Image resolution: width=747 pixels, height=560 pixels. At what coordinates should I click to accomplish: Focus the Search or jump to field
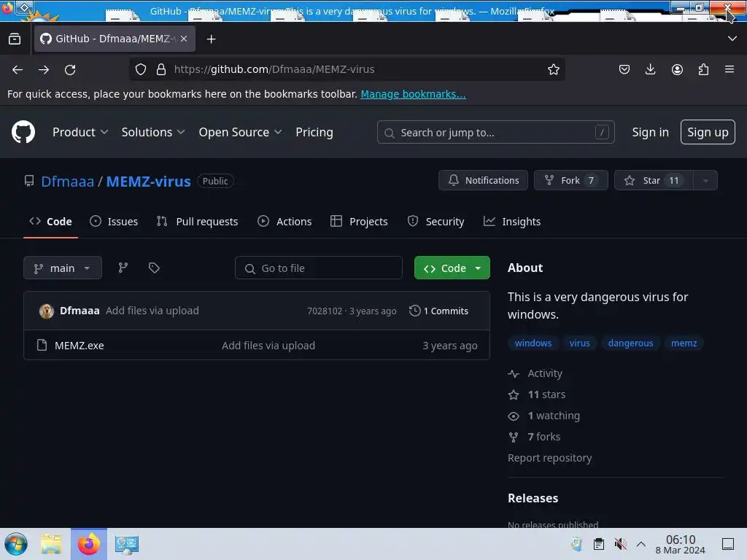click(495, 133)
